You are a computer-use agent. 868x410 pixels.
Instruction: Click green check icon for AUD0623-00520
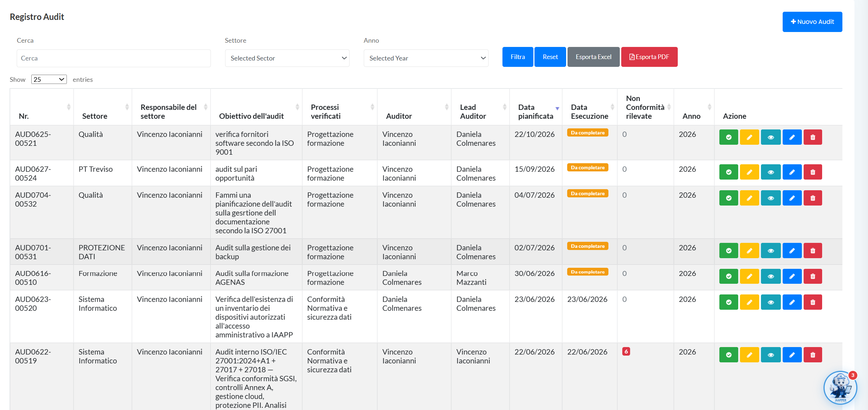(x=729, y=302)
